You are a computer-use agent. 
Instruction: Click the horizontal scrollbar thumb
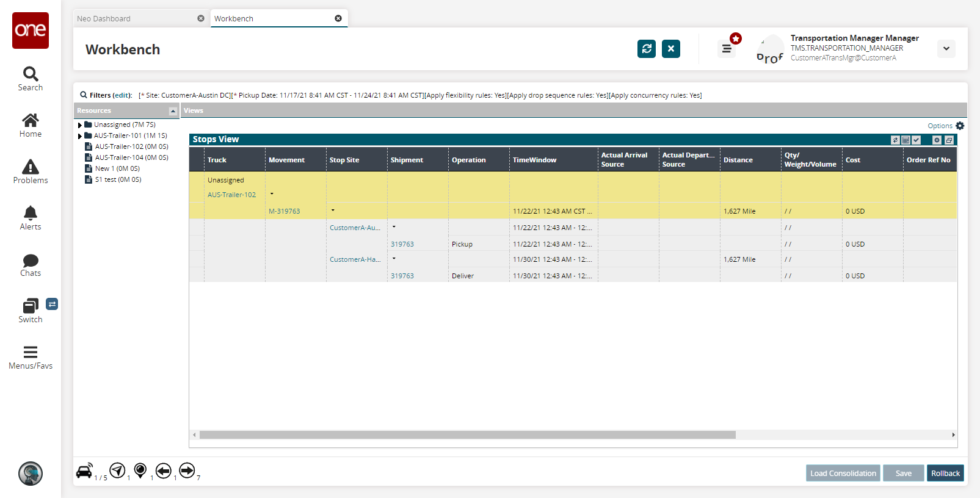pyautogui.click(x=468, y=435)
